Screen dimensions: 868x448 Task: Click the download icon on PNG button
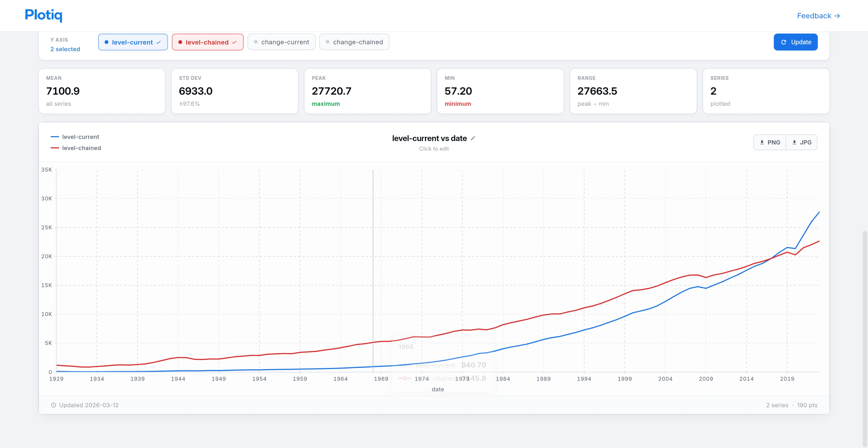pyautogui.click(x=762, y=142)
